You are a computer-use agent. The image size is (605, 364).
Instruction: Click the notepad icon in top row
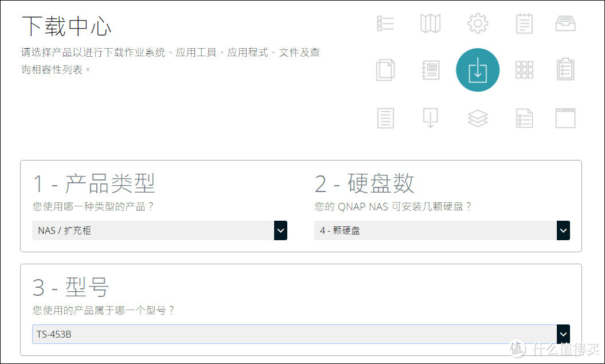pos(524,24)
